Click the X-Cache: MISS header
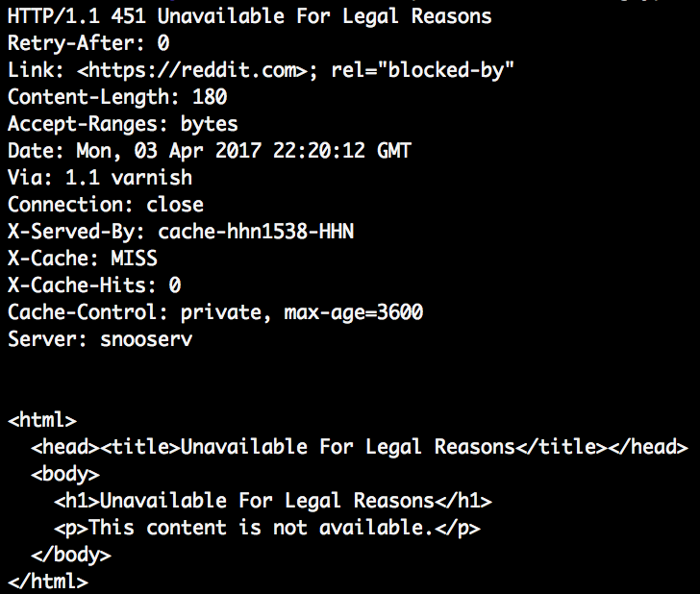Image resolution: width=700 pixels, height=594 pixels. [x=83, y=259]
